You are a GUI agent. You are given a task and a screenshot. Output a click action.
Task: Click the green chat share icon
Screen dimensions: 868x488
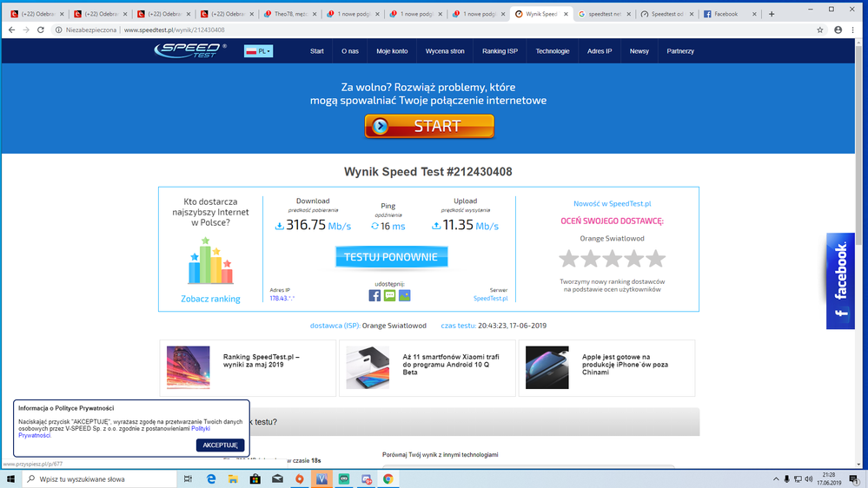[389, 295]
